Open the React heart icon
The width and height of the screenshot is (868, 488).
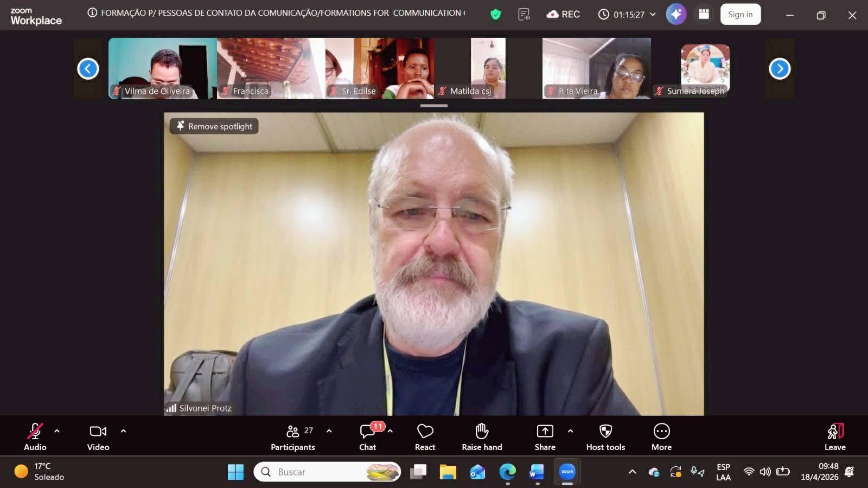(425, 436)
